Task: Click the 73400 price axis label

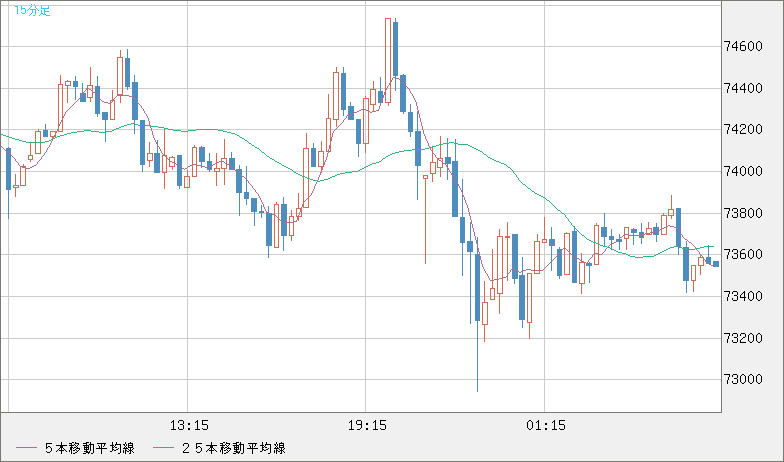Action: 744,296
